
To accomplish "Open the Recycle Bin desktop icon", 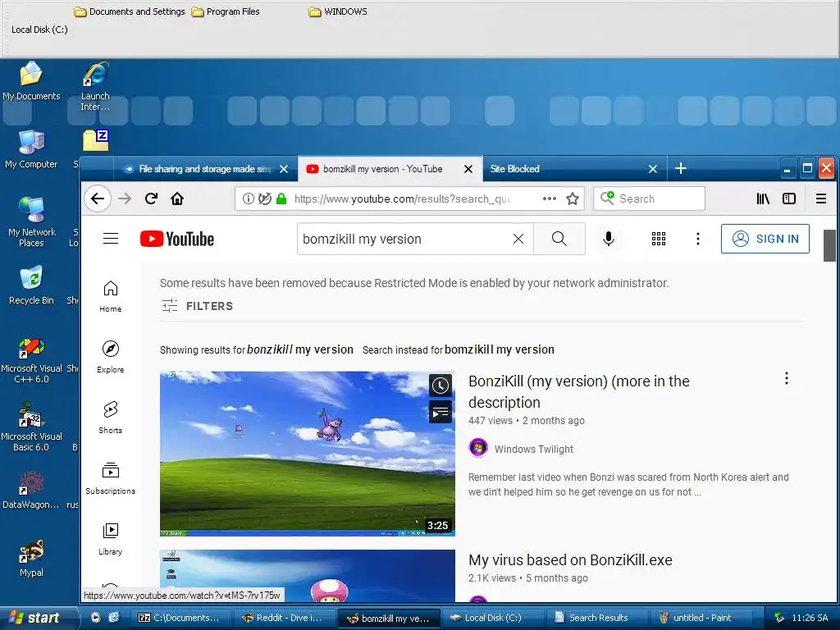I will [31, 285].
